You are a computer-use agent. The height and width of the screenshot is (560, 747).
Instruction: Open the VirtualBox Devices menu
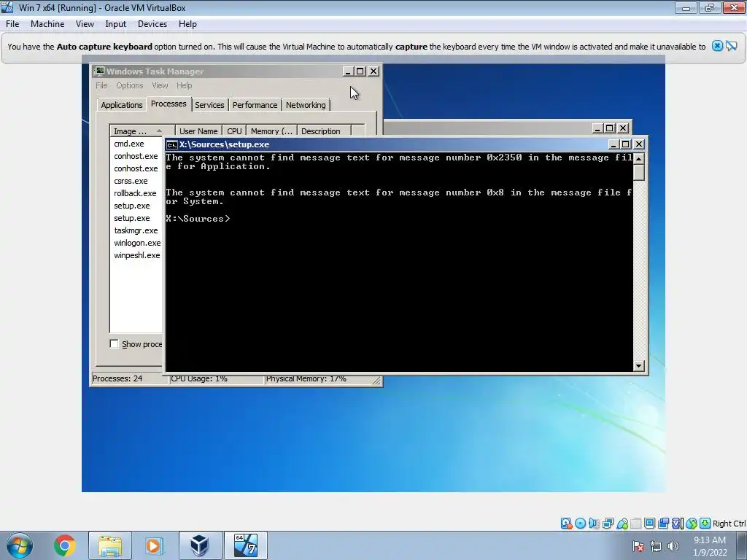click(x=152, y=24)
